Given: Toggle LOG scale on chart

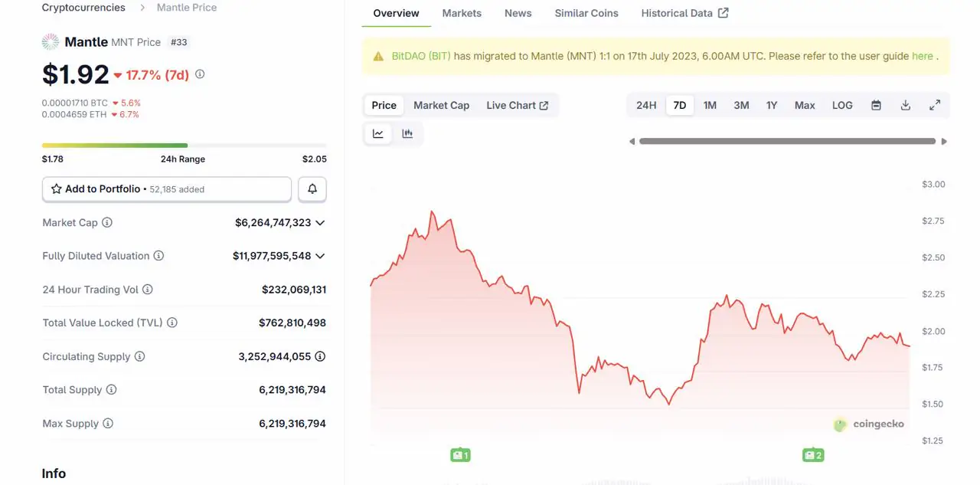Looking at the screenshot, I should point(842,106).
